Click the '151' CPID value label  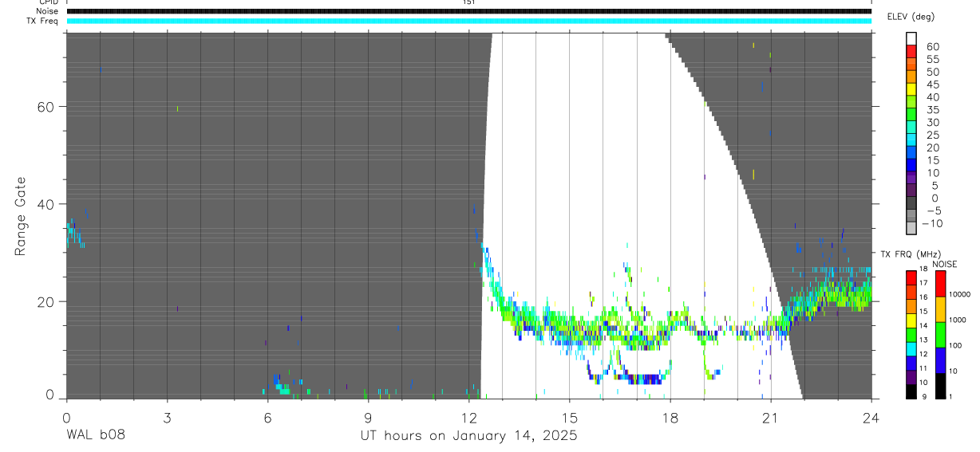[469, 2]
